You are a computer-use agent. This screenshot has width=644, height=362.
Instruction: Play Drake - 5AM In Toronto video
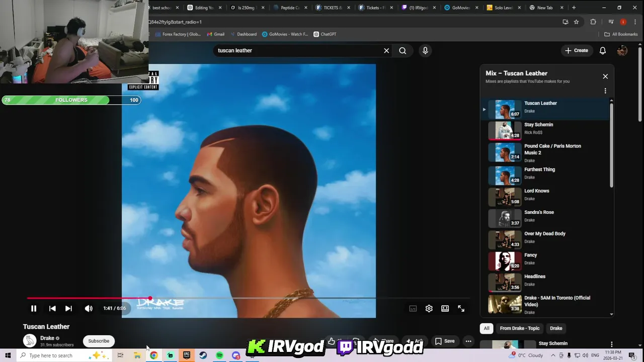tap(544, 304)
